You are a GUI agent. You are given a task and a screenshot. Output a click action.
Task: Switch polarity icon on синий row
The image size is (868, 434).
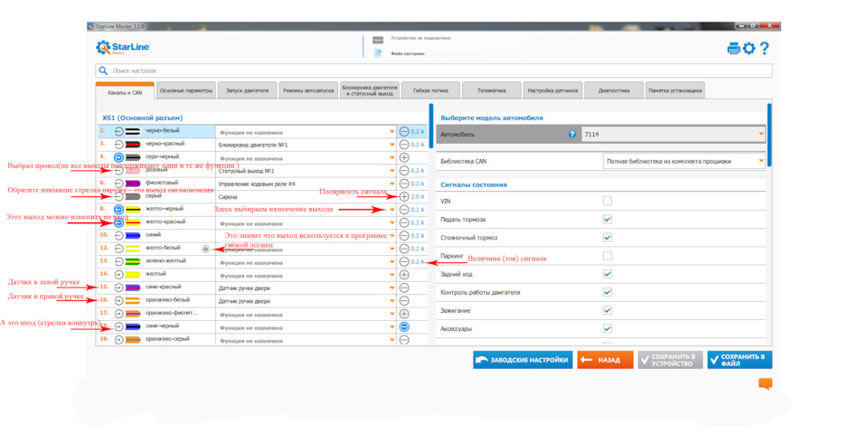click(x=404, y=235)
